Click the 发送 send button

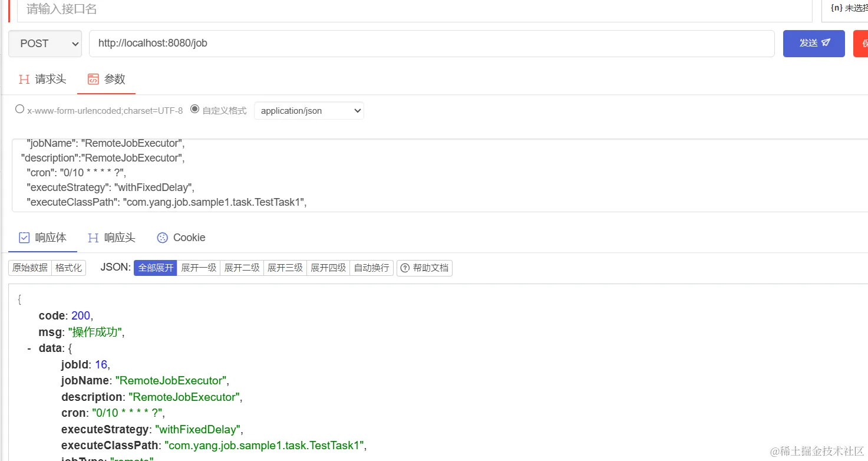814,44
